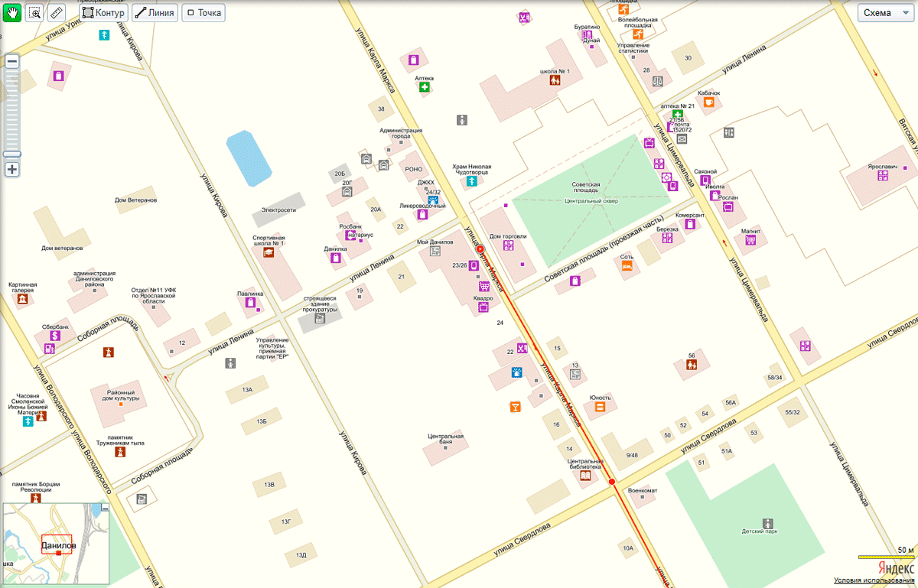918x588 pixels.
Task: Select the Данилка shop icon
Action: pos(335,258)
